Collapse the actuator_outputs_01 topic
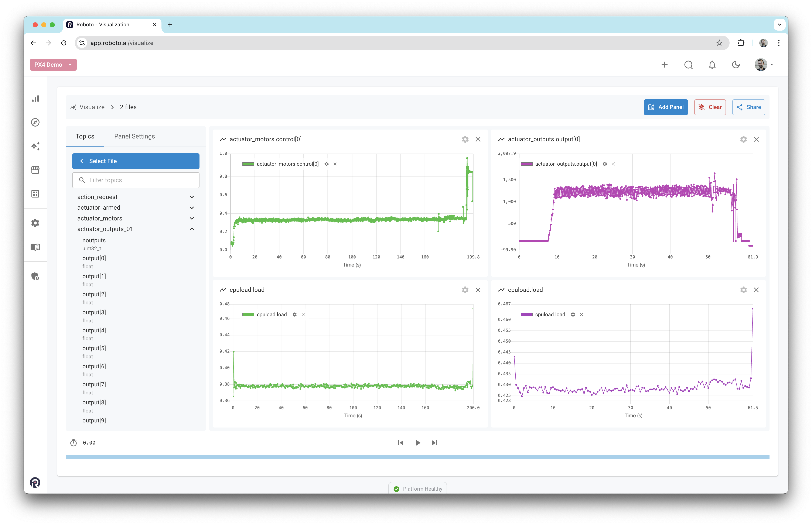This screenshot has height=525, width=812. [192, 229]
